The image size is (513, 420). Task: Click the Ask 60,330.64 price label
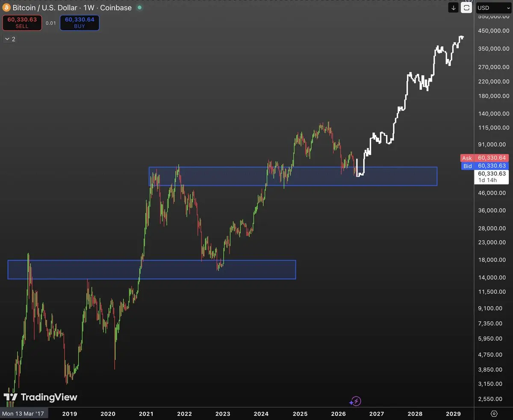tap(485, 158)
